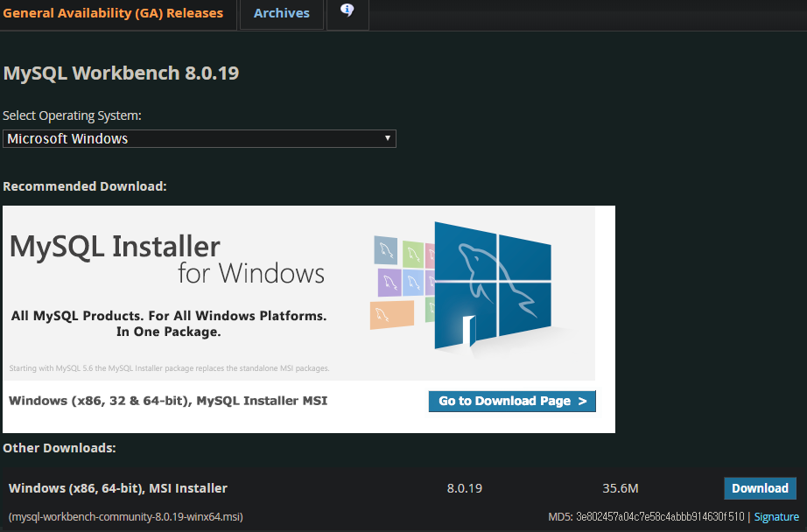Click the Go to Download Page button

(x=512, y=402)
